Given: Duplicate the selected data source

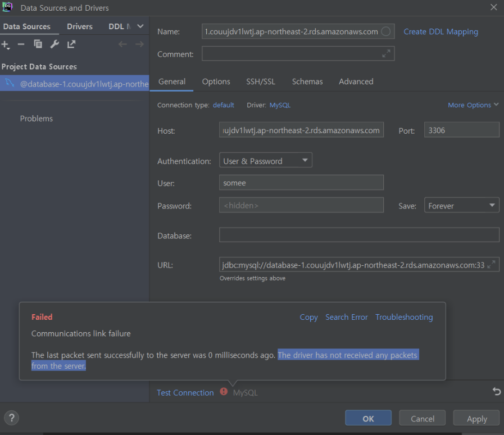Looking at the screenshot, I should coord(38,44).
